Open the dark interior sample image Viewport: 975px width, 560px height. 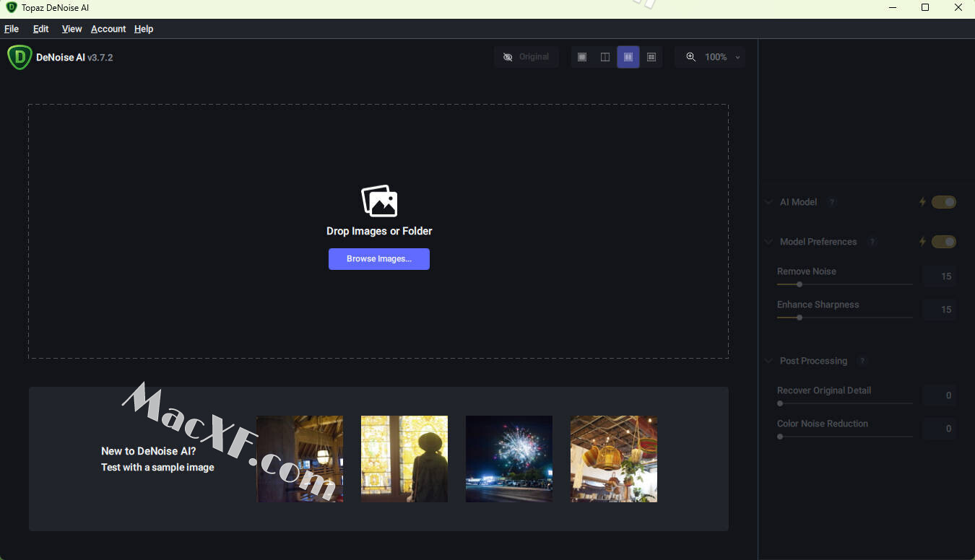tap(300, 459)
